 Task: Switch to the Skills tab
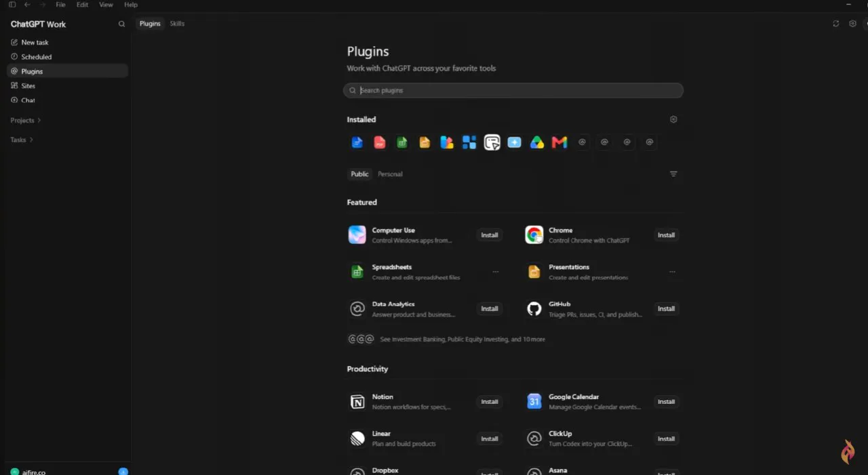pyautogui.click(x=177, y=24)
